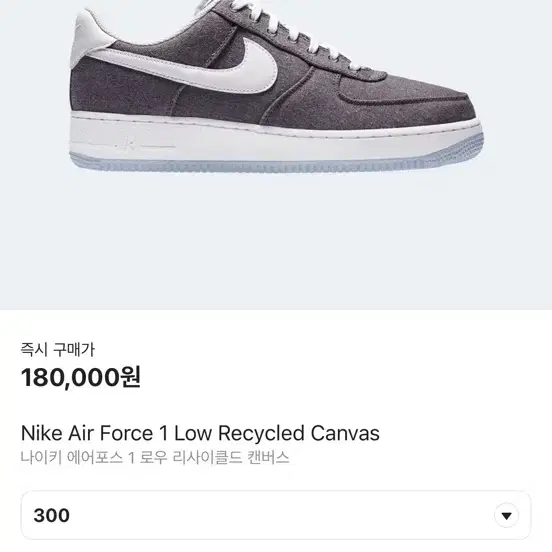Tap the 180,000원 price

81,377
